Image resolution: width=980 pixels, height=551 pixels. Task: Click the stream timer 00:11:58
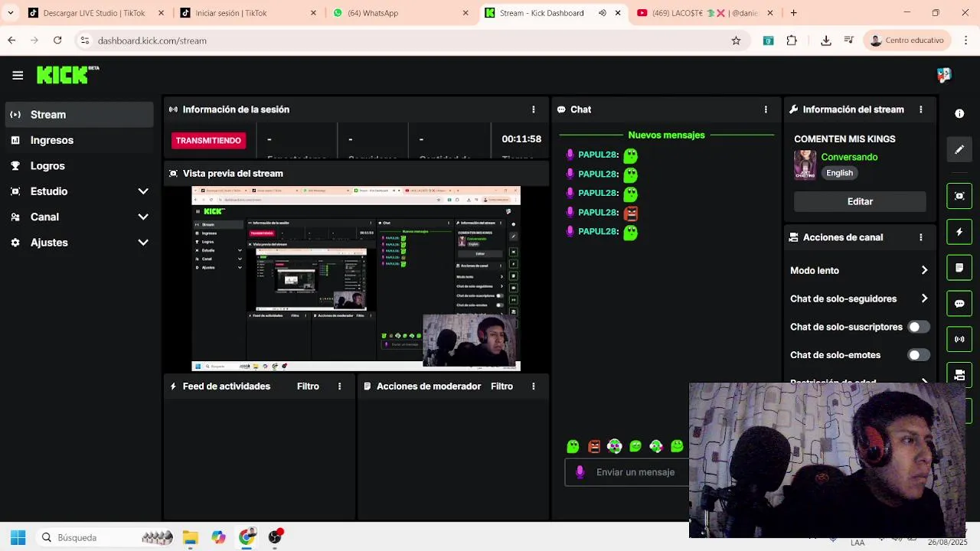[521, 139]
